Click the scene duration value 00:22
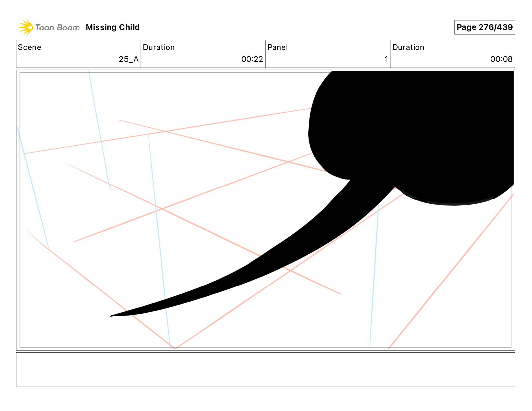 [252, 59]
